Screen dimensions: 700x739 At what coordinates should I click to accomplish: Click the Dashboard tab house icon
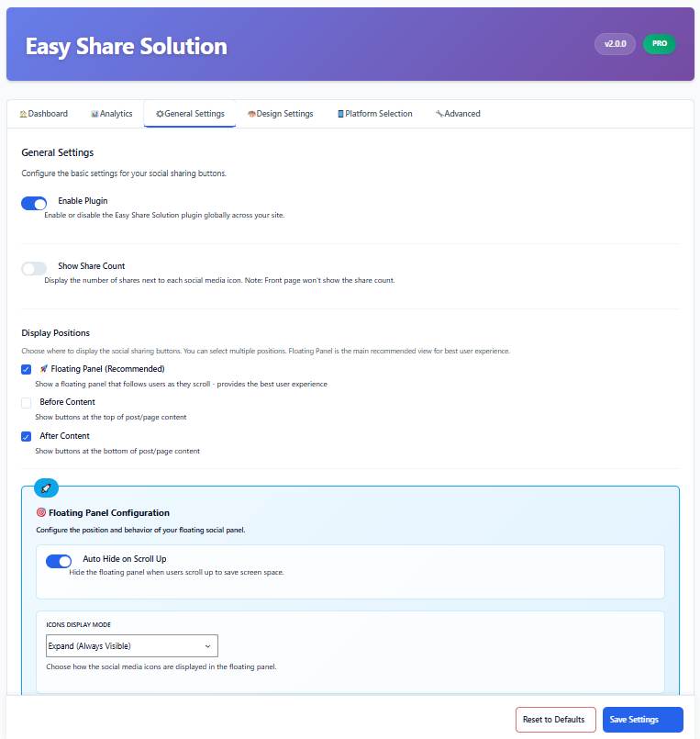tap(23, 114)
